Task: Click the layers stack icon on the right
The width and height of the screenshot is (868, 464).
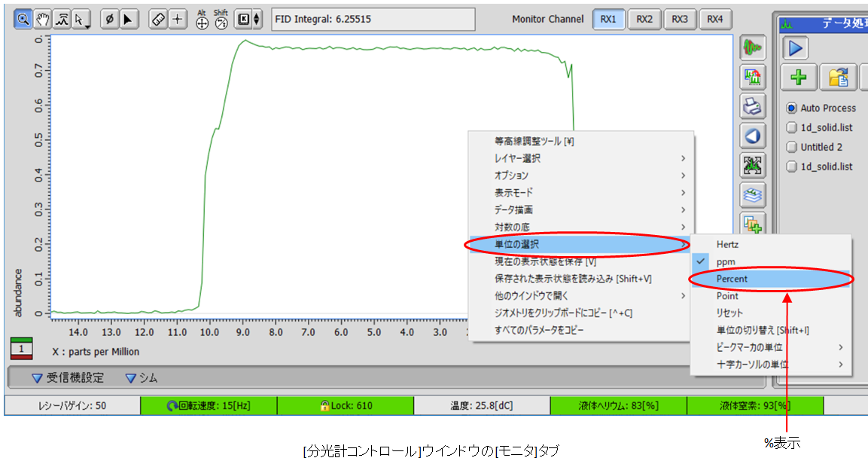Action: [x=753, y=194]
